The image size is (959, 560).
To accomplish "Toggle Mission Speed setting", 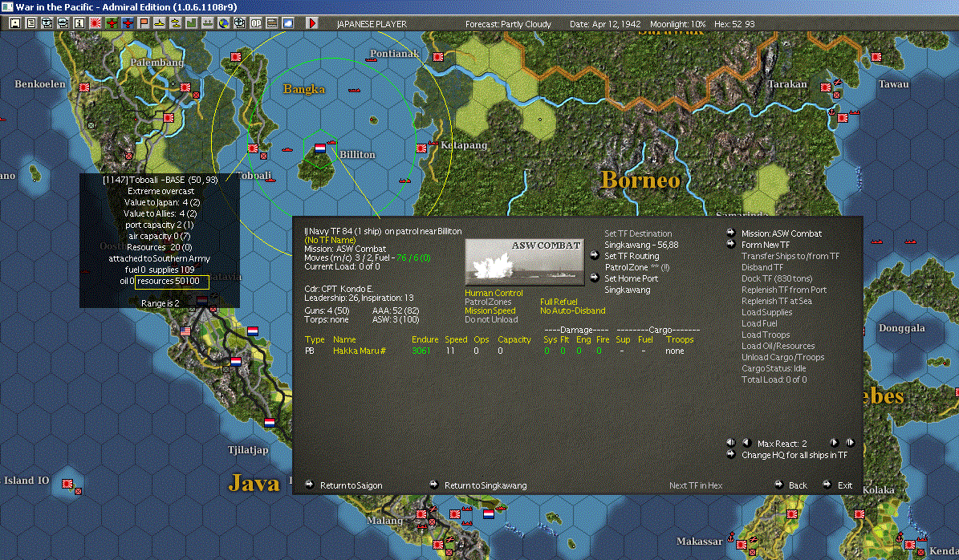I will tap(490, 310).
